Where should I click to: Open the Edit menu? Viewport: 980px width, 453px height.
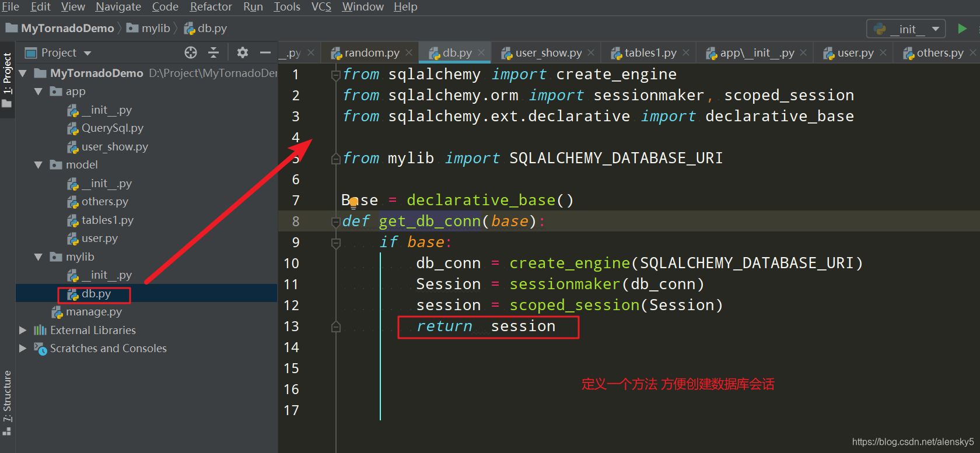point(40,6)
